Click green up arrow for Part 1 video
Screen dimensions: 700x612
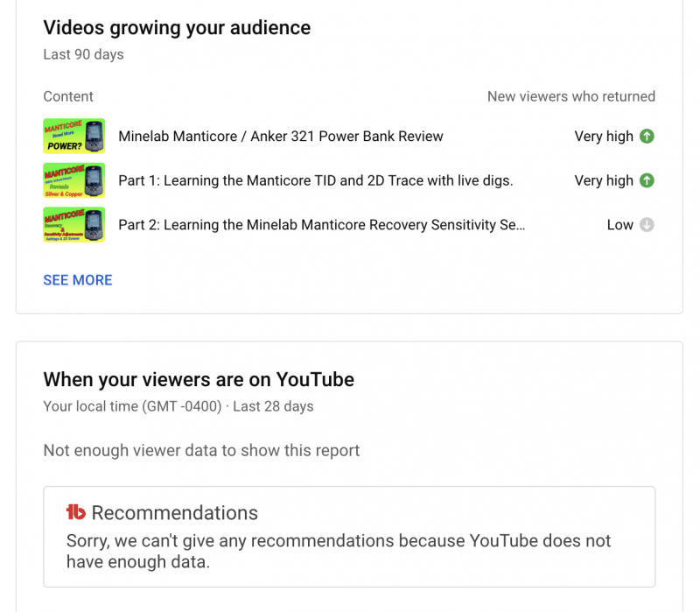[647, 180]
